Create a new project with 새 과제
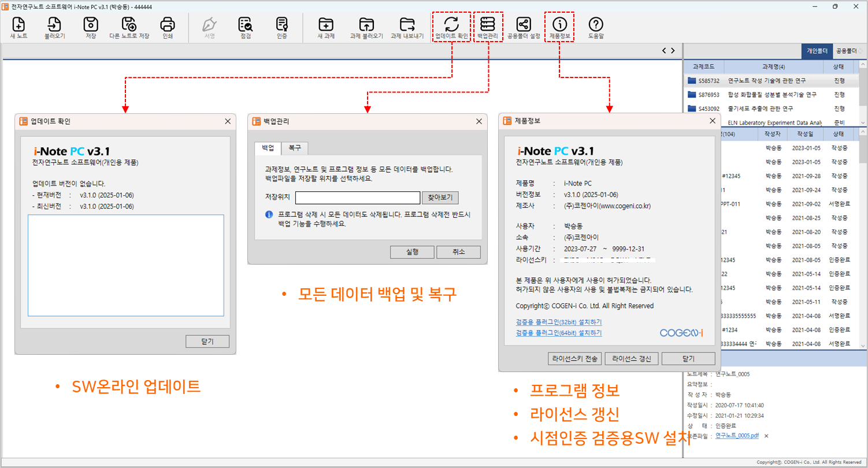This screenshot has width=868, height=468. 326,28
